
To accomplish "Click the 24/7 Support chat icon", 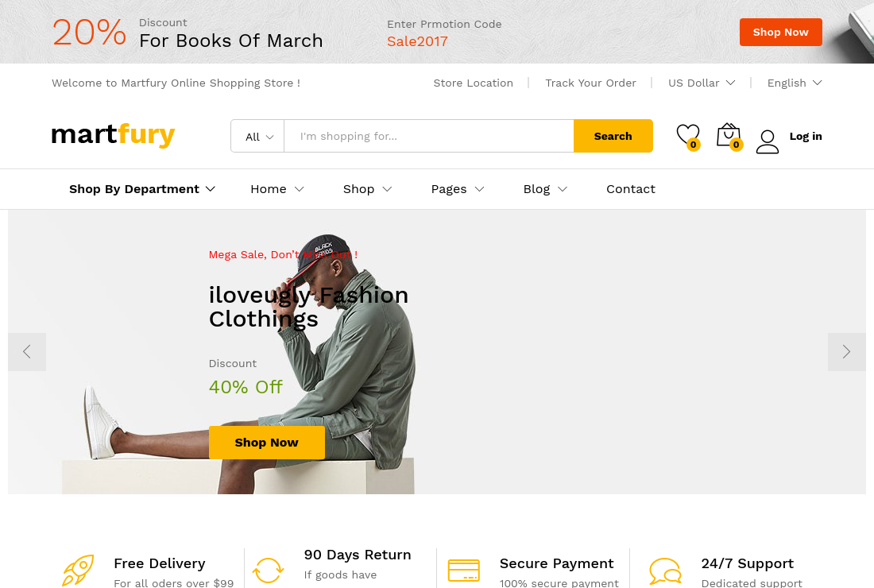I will pos(666,571).
